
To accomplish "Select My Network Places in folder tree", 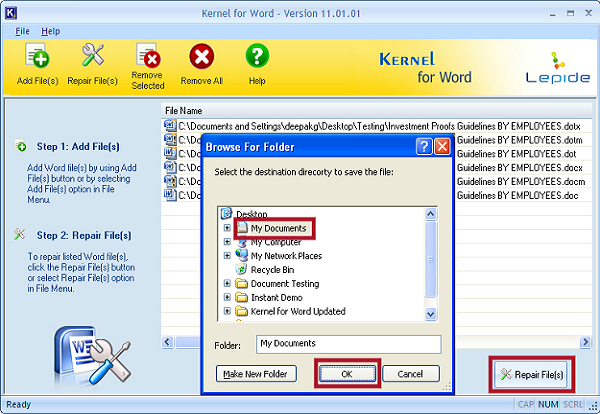I will (x=286, y=256).
